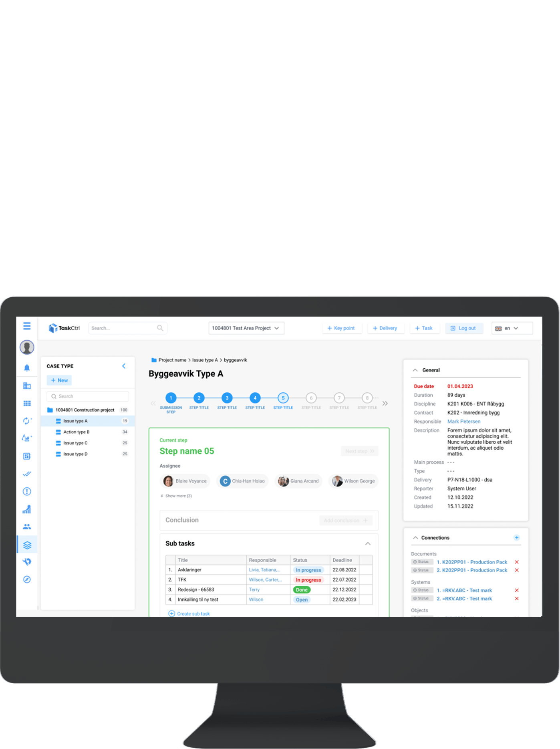Open the en language dropdown

[x=512, y=328]
